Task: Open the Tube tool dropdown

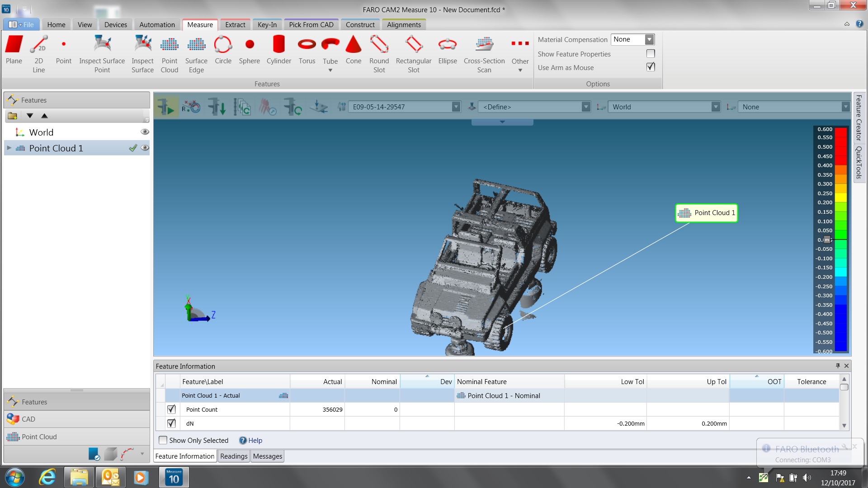Action: tap(330, 70)
